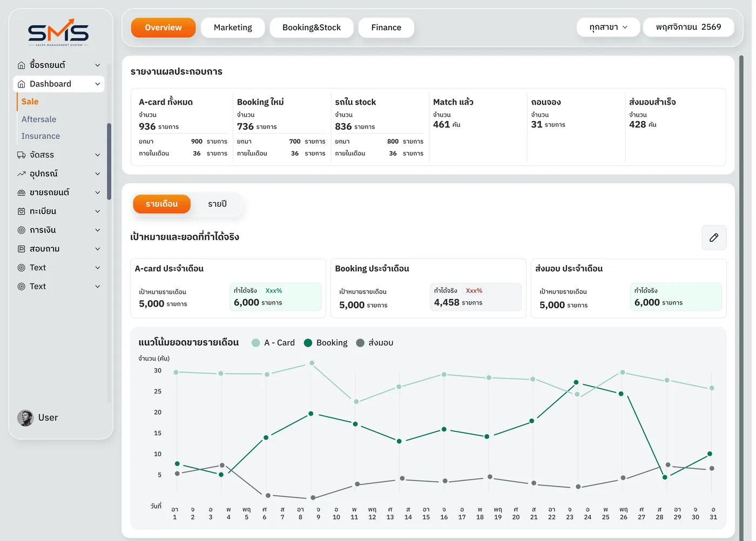Expand the ขายรถยนต์ menu chevron
756x541 pixels.
coord(98,193)
